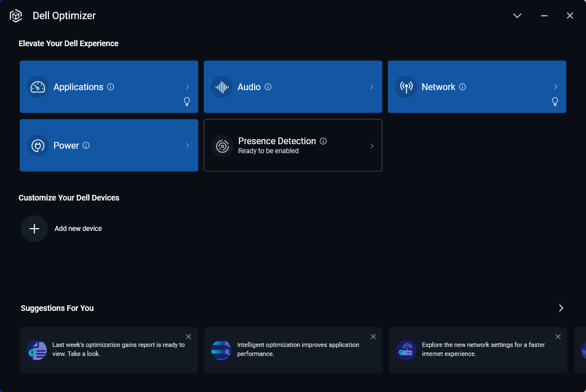This screenshot has width=586, height=392.
Task: Click Add new device label
Action: (x=78, y=229)
